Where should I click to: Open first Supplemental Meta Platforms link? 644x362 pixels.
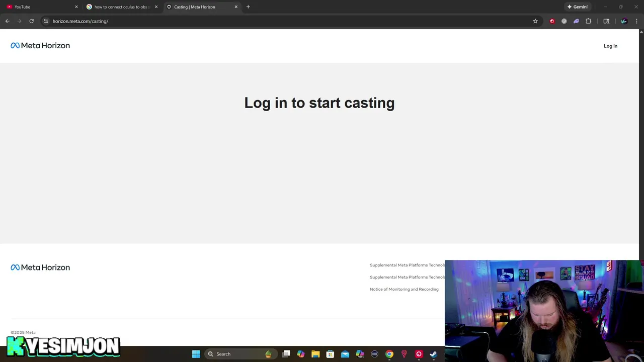pos(407,265)
